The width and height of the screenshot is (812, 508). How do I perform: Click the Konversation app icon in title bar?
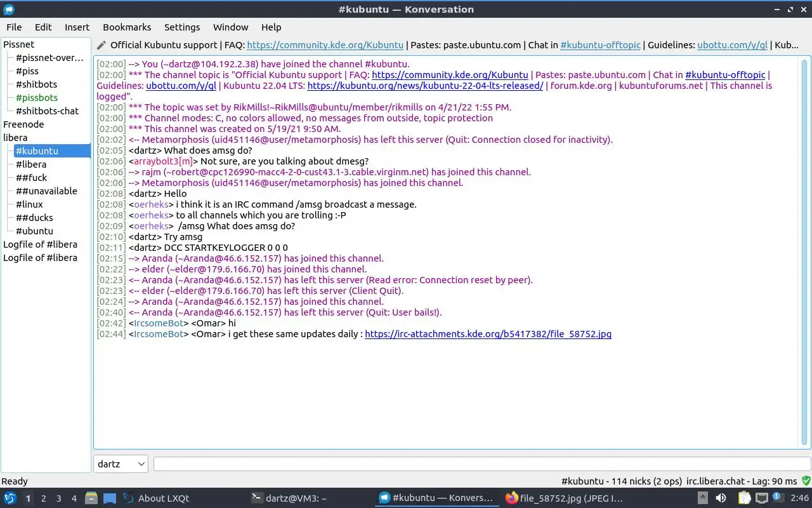9,10
